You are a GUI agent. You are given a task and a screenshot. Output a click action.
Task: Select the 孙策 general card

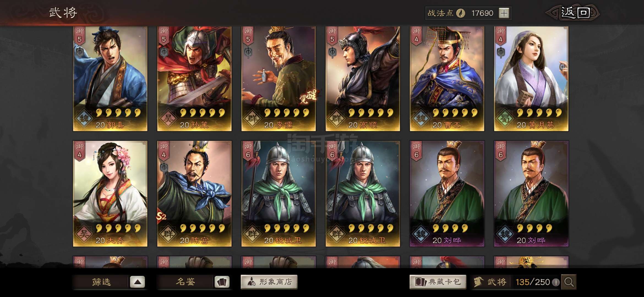(x=194, y=79)
